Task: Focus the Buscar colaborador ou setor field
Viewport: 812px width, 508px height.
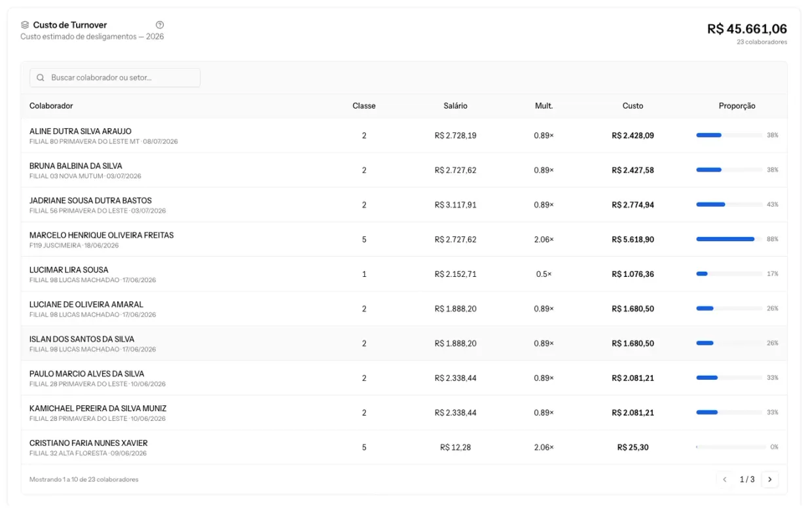Action: pyautogui.click(x=115, y=78)
